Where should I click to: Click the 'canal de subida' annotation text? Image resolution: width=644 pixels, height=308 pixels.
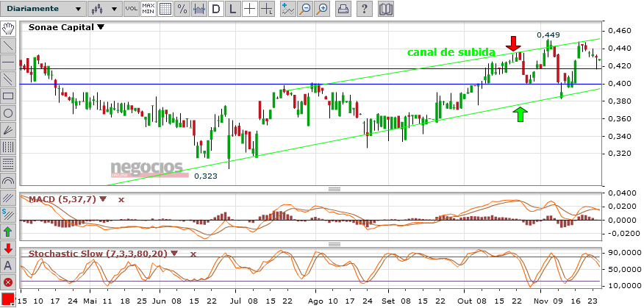[451, 53]
